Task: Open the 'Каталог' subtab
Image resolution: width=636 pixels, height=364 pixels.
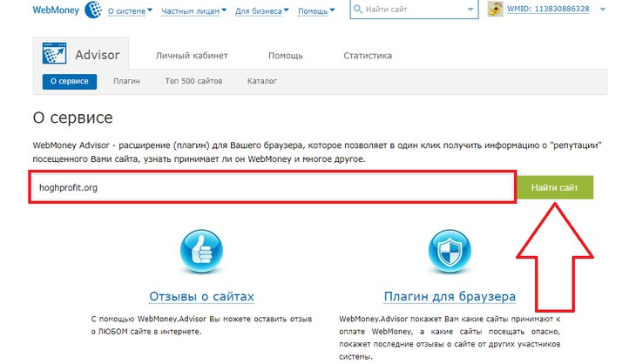Action: [x=262, y=81]
